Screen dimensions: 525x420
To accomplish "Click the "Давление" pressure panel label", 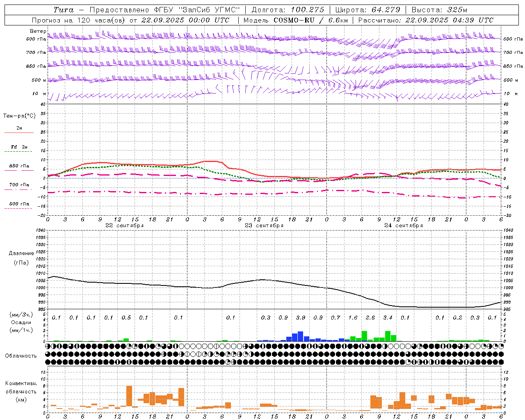I will [x=21, y=253].
